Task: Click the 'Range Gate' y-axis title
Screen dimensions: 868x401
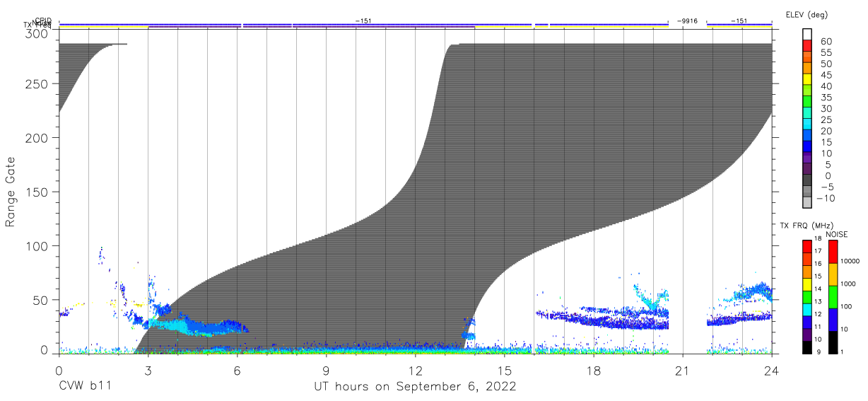Action: click(11, 192)
